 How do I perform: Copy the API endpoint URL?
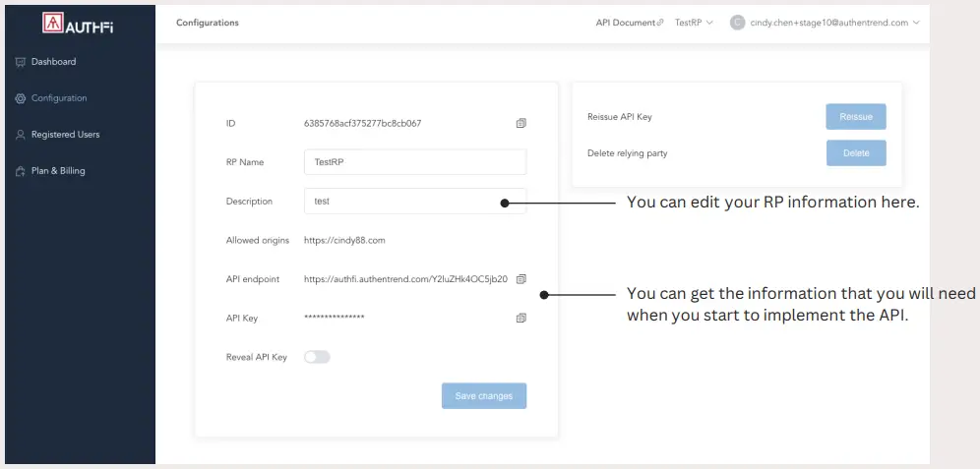[x=521, y=278]
